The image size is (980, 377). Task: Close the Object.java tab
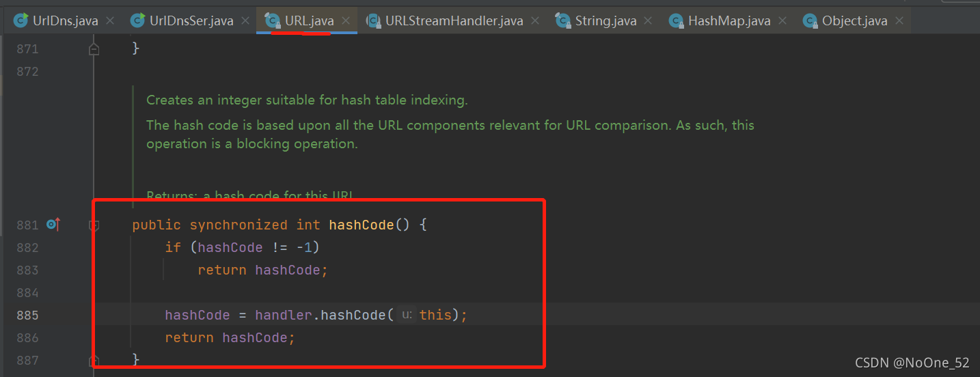pyautogui.click(x=899, y=21)
